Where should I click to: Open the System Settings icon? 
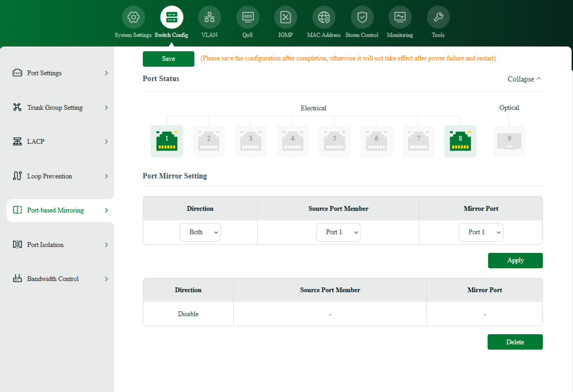click(x=133, y=17)
